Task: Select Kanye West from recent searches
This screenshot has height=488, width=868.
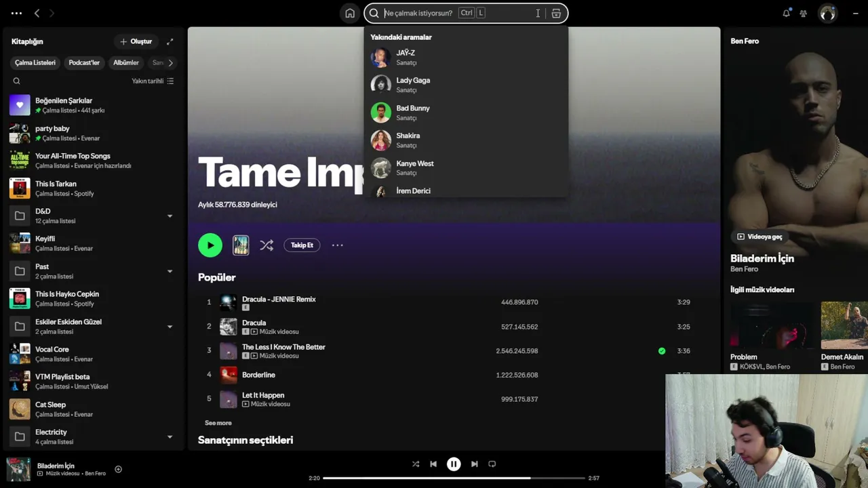Action: pyautogui.click(x=466, y=168)
